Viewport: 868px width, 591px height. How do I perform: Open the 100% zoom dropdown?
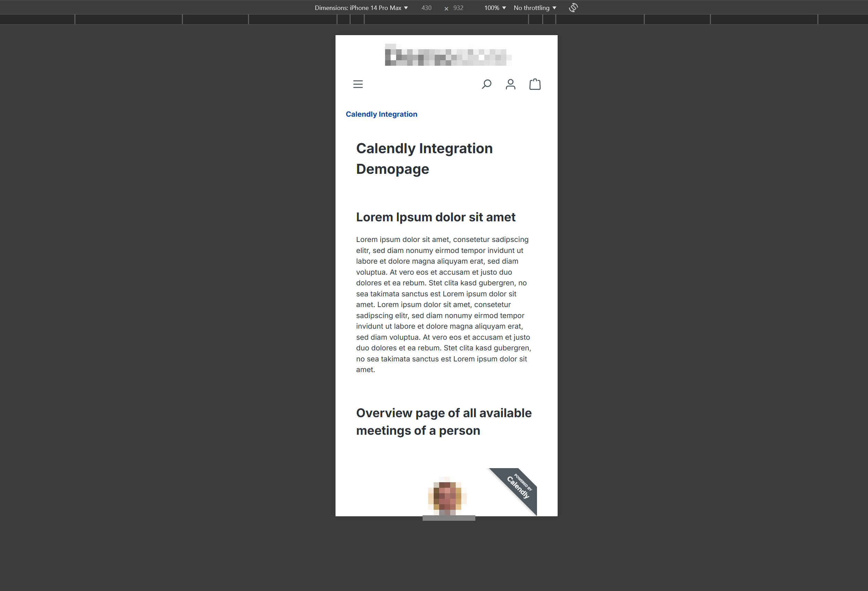[495, 8]
